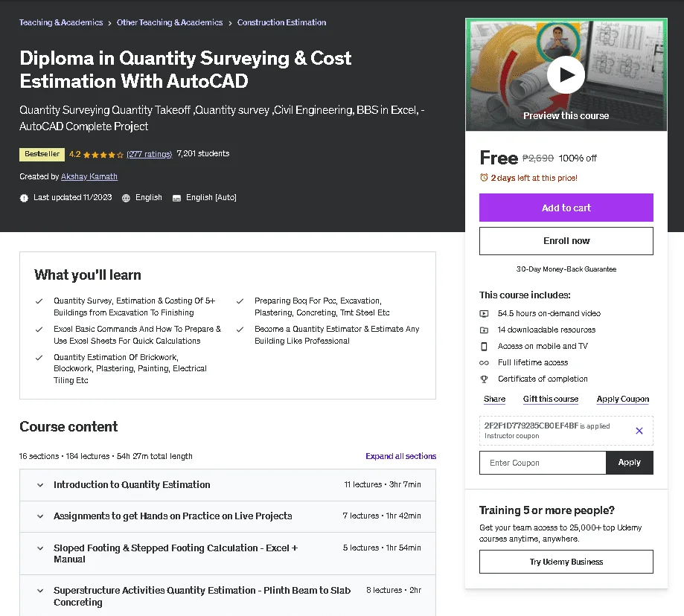Click the infinity lifetime access icon
Image resolution: width=684 pixels, height=616 pixels.
(x=485, y=363)
